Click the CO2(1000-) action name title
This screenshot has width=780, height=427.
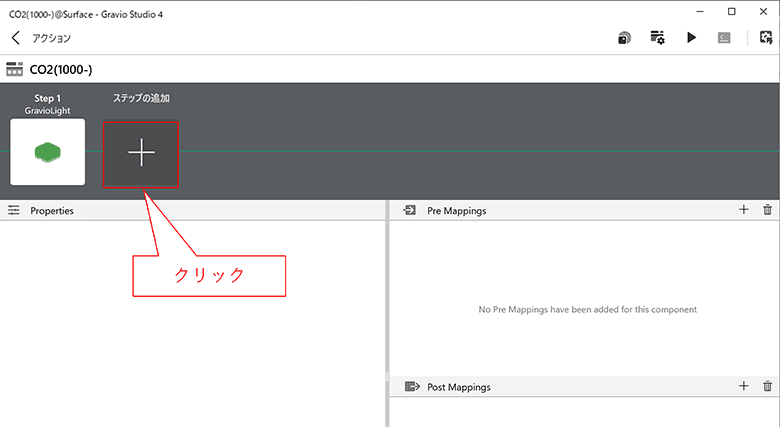tap(61, 70)
